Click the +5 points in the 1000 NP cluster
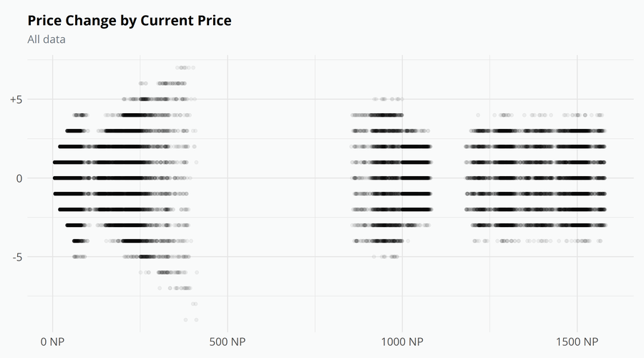This screenshot has width=644, height=358. coord(388,99)
